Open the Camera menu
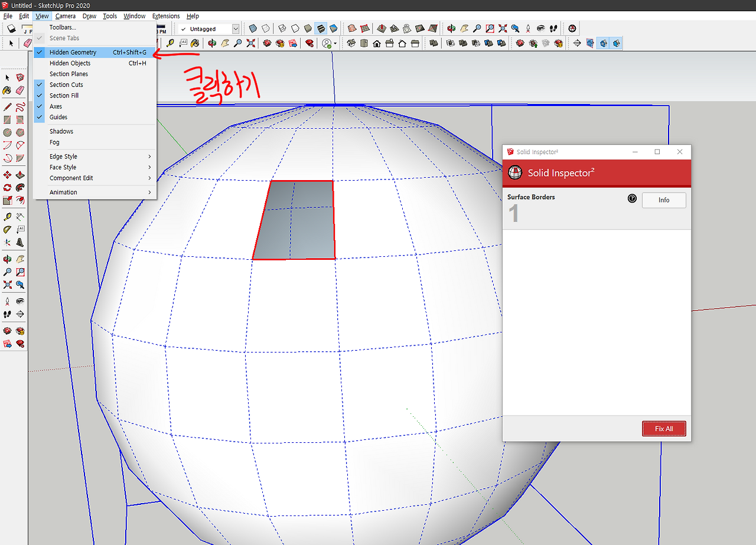This screenshot has height=545, width=756. [x=65, y=16]
